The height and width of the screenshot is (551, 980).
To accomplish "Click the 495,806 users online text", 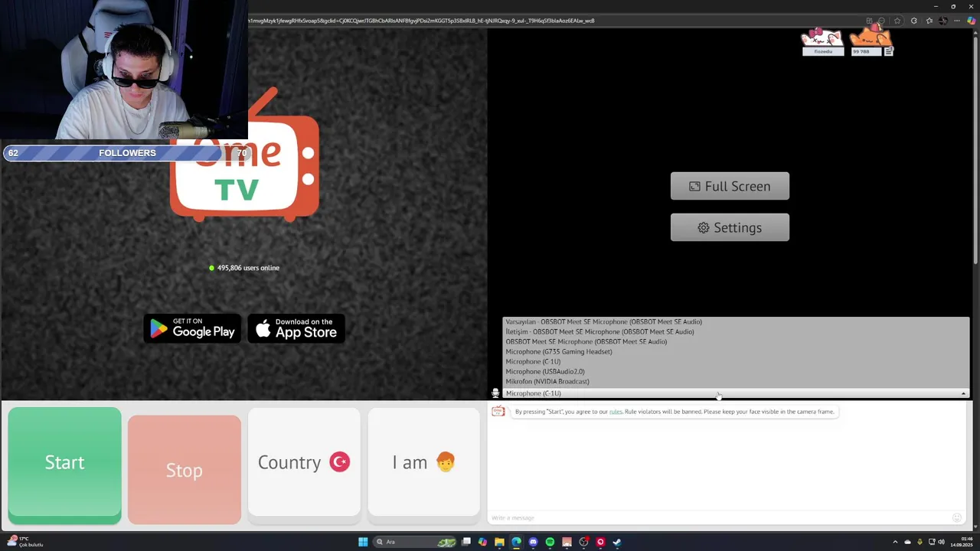I will coord(248,268).
